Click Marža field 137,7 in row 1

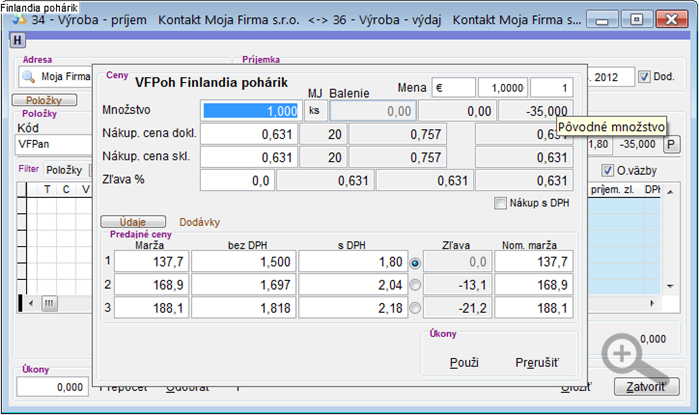click(152, 261)
